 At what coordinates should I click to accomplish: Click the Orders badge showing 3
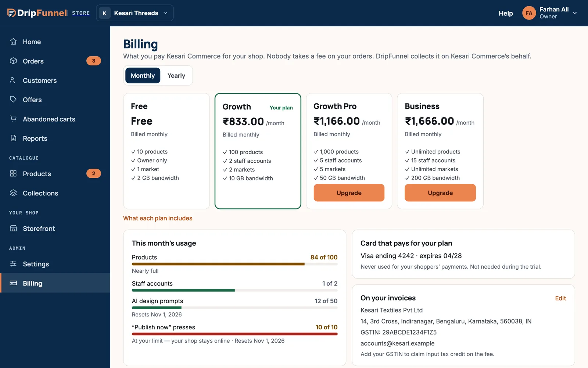click(94, 61)
